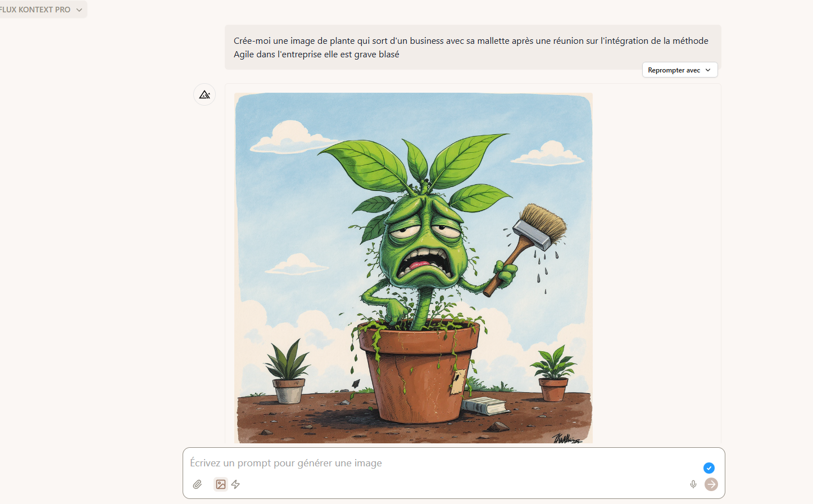The image size is (813, 504).
Task: Click the lightning bolt icon
Action: click(x=236, y=484)
